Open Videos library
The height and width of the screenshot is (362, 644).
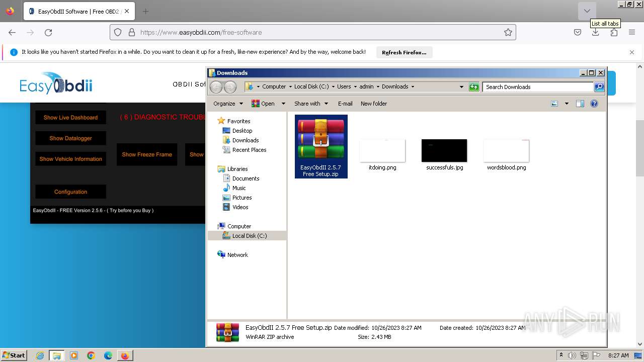coord(240,207)
